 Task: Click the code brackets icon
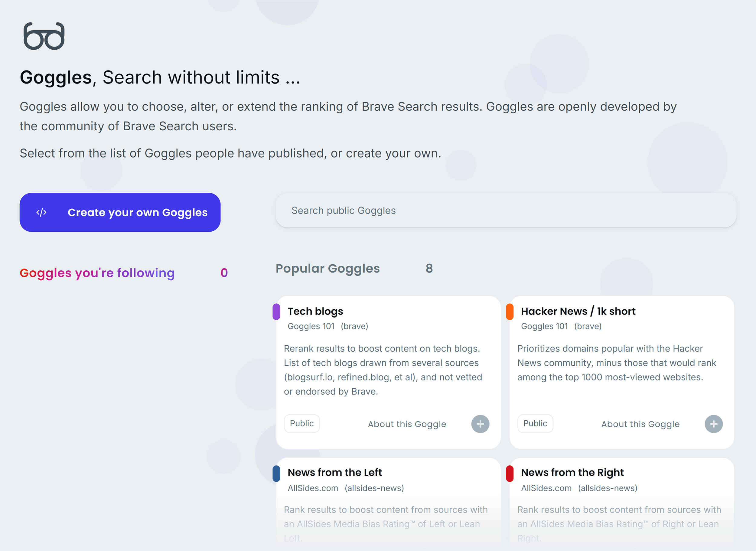[41, 213]
